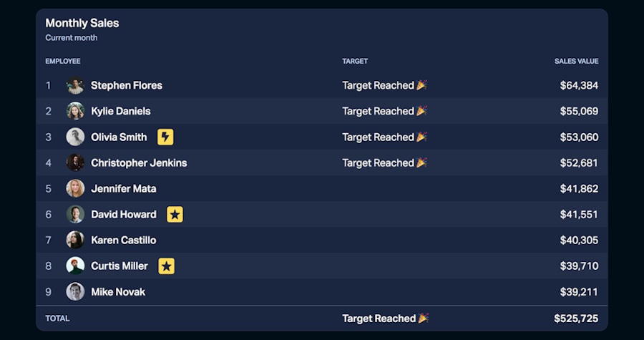The height and width of the screenshot is (340, 644).
Task: Open Stephen Flores's name link
Action: [x=127, y=86]
